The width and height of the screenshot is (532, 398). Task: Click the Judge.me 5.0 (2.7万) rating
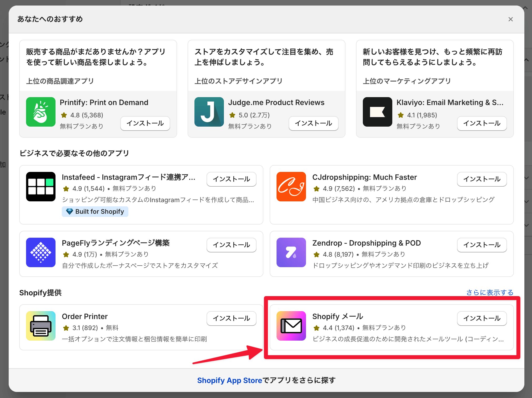(x=249, y=115)
